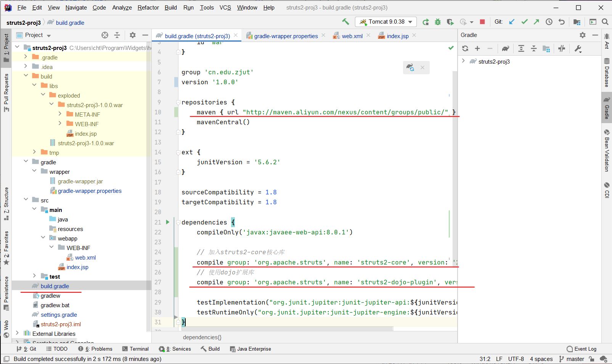Link Gradle project with plus icon
612x364 pixels.
pos(477,48)
